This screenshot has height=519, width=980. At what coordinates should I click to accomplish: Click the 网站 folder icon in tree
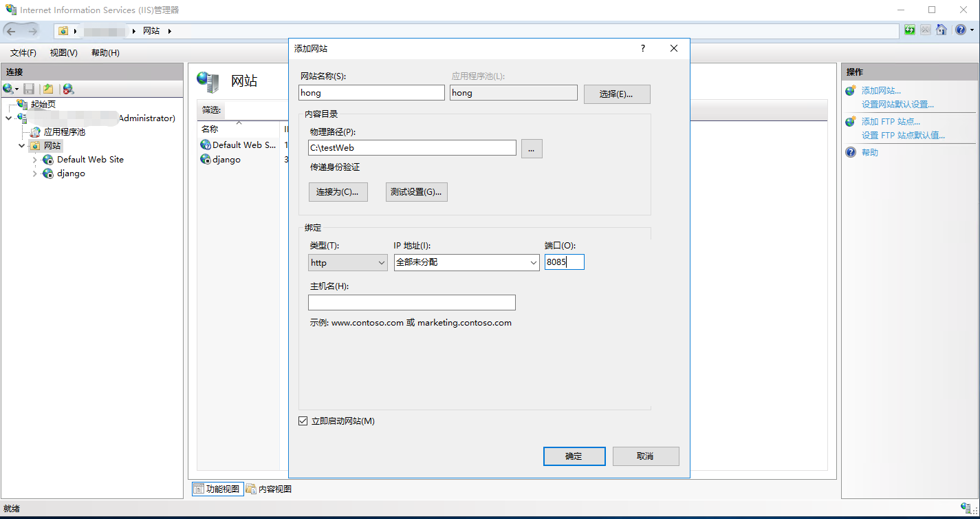[x=35, y=146]
